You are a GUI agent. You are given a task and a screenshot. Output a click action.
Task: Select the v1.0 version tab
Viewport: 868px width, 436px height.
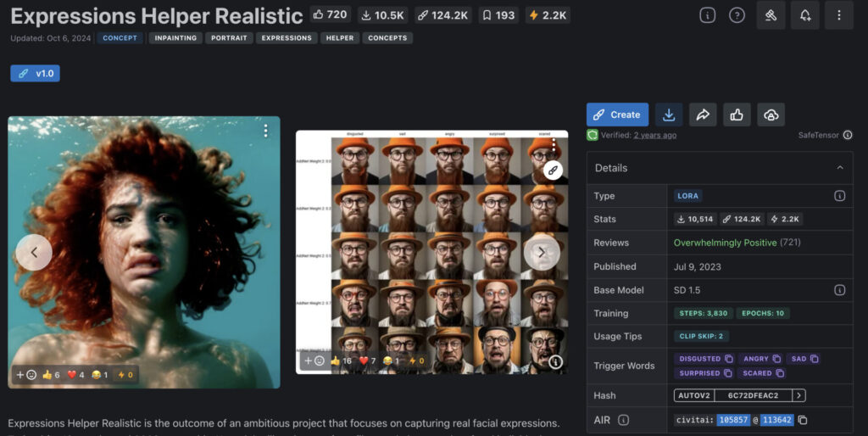coord(35,74)
